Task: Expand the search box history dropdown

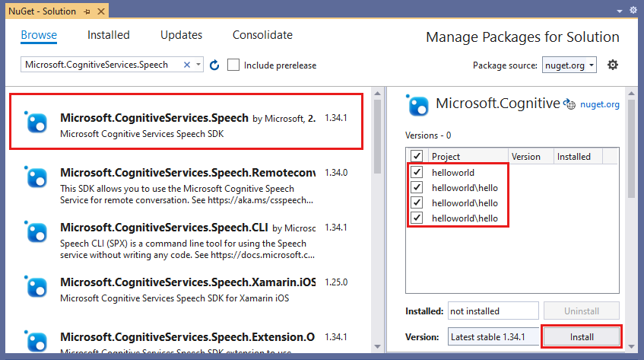Action: 199,65
